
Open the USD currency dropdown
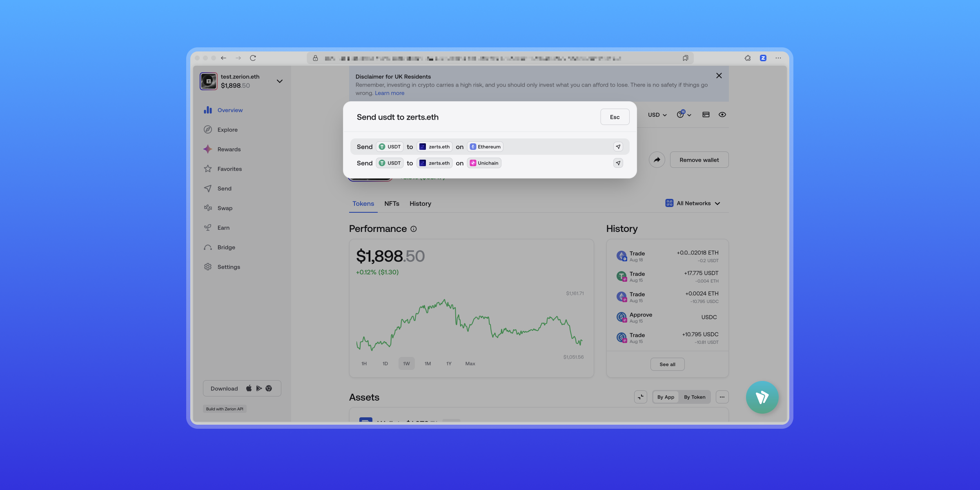657,115
